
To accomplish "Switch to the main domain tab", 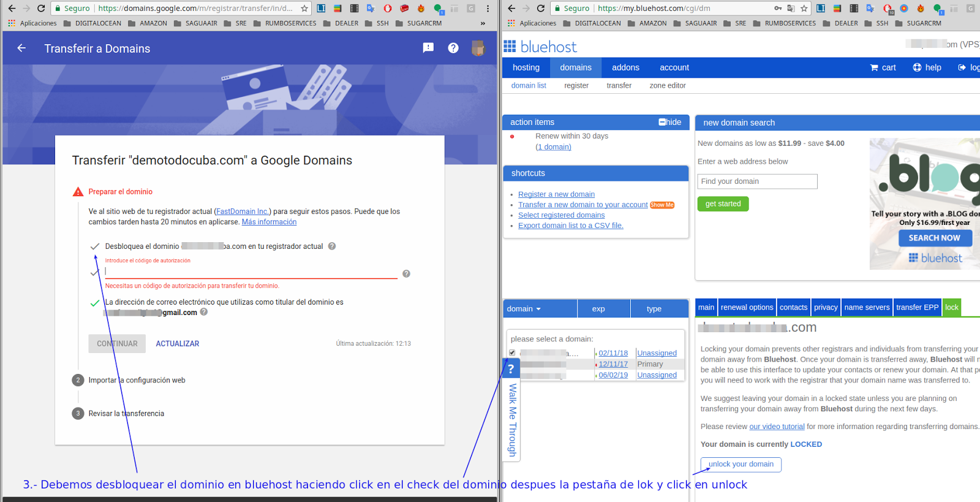I will (706, 308).
